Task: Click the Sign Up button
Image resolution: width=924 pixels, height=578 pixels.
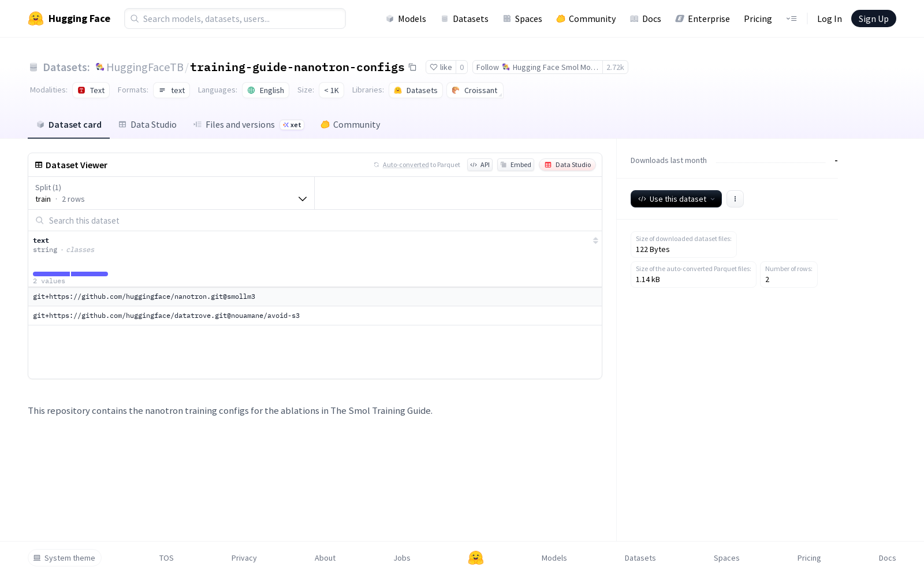Action: [874, 18]
